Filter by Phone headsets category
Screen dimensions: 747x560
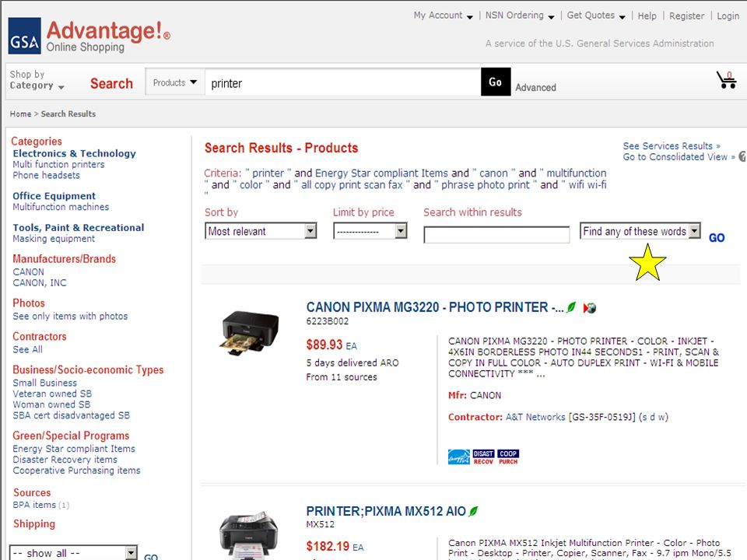46,175
